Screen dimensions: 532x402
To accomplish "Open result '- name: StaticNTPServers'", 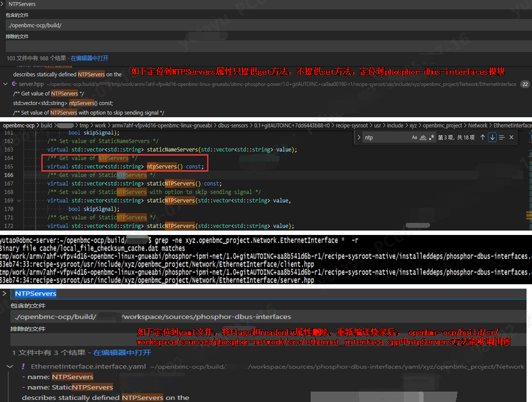I will (x=67, y=387).
